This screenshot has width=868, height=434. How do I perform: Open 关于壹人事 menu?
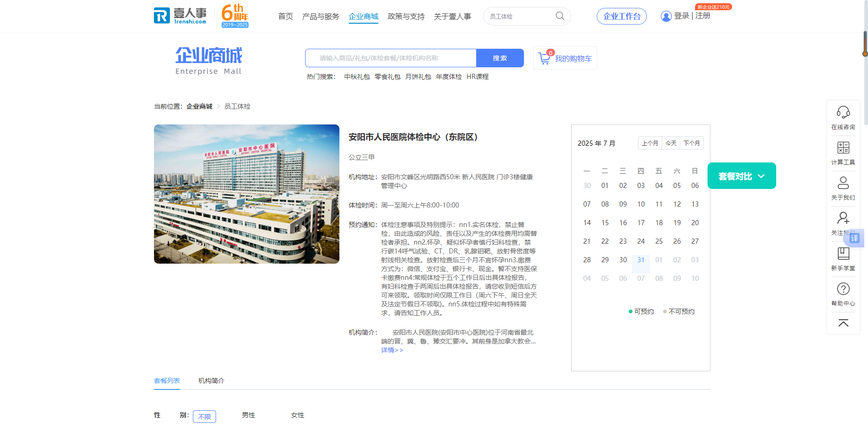tap(453, 16)
